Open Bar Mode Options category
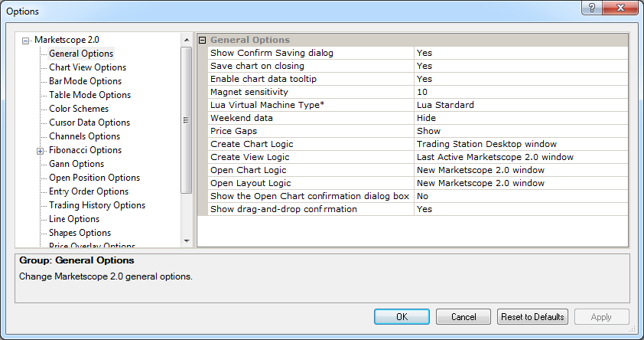 coord(85,81)
